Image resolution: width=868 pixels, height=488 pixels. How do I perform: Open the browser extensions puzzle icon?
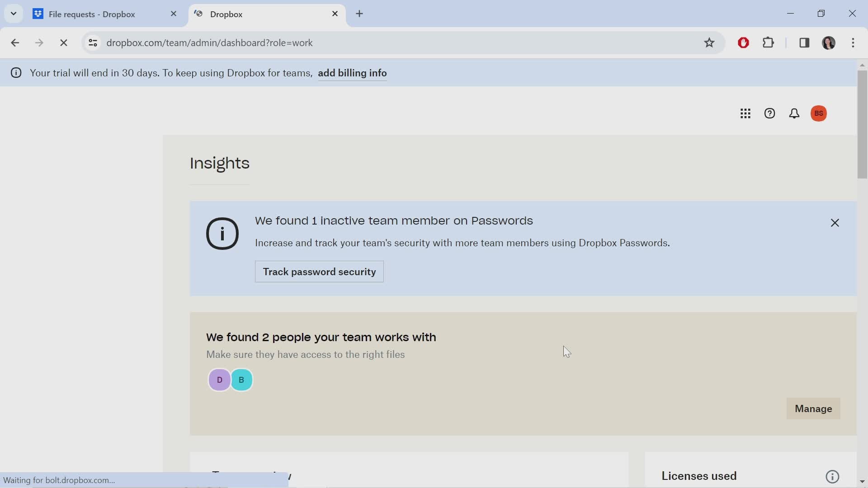[769, 42]
